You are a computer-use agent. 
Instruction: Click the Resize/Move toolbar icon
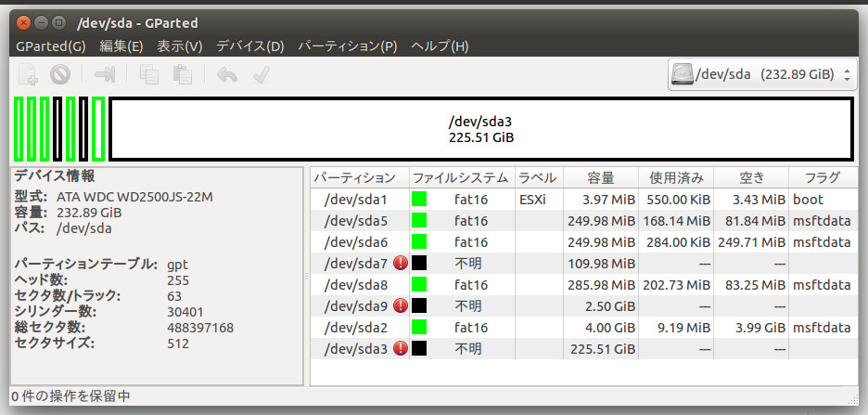(x=105, y=73)
